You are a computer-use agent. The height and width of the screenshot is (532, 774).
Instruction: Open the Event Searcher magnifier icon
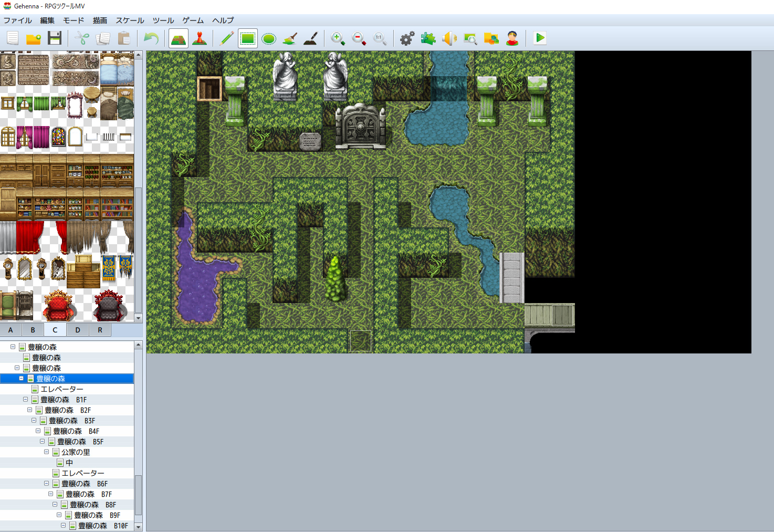[x=470, y=38]
